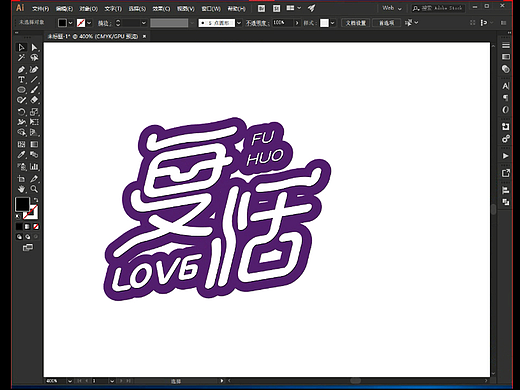Choose the Gradient tool

pos(34,144)
